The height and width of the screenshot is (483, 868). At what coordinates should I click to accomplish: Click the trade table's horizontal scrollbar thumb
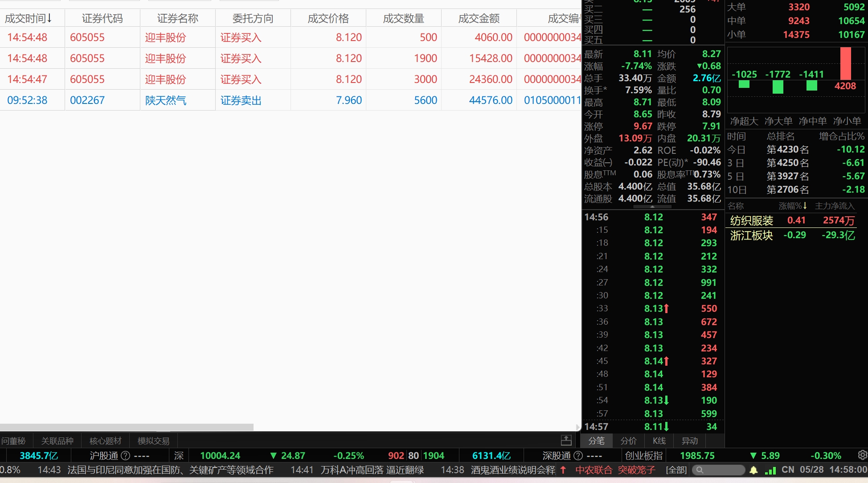[x=127, y=427]
